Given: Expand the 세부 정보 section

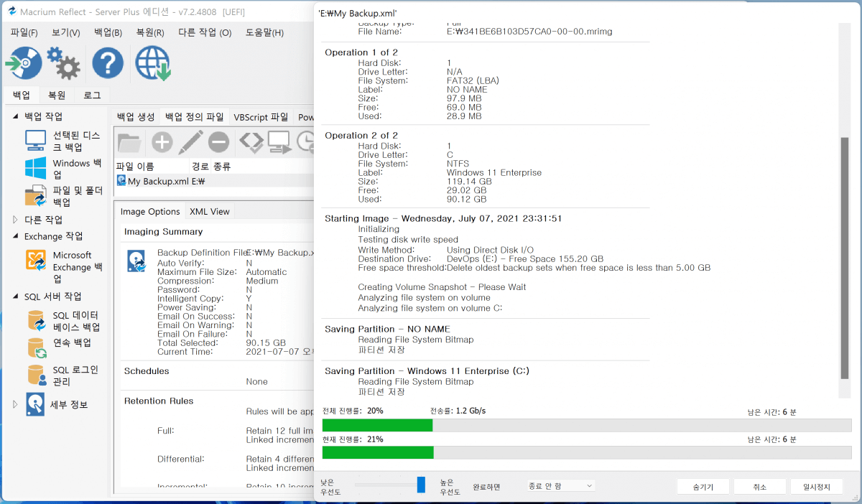Looking at the screenshot, I should 16,405.
